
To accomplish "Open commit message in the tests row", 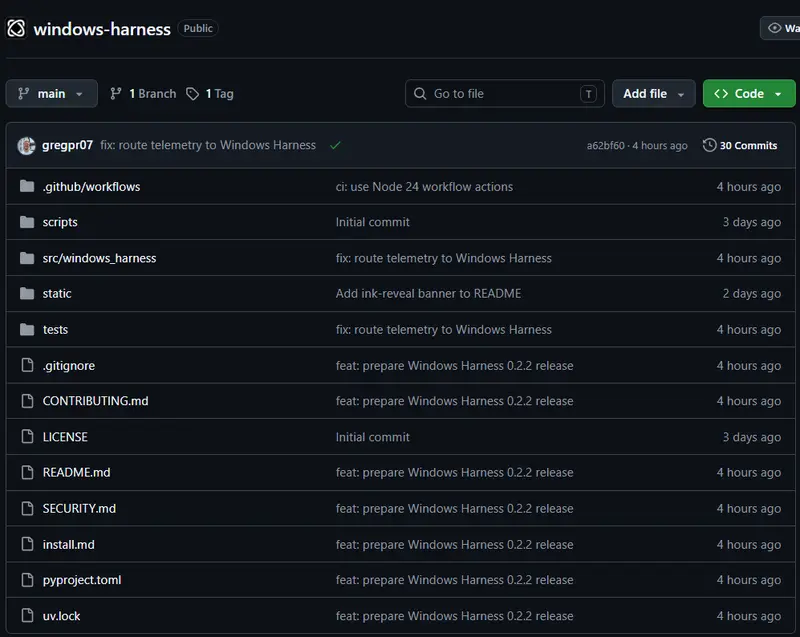I will coord(444,329).
